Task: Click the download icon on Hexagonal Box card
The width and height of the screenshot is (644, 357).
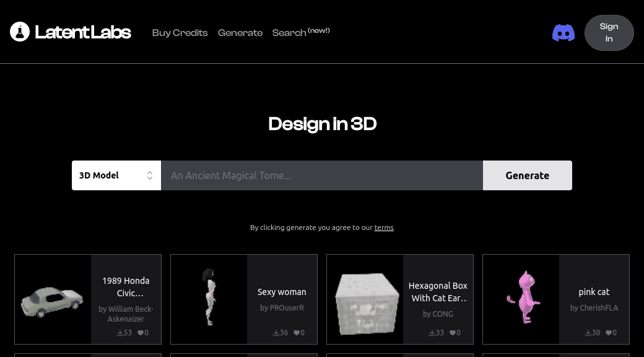Action: pos(432,332)
